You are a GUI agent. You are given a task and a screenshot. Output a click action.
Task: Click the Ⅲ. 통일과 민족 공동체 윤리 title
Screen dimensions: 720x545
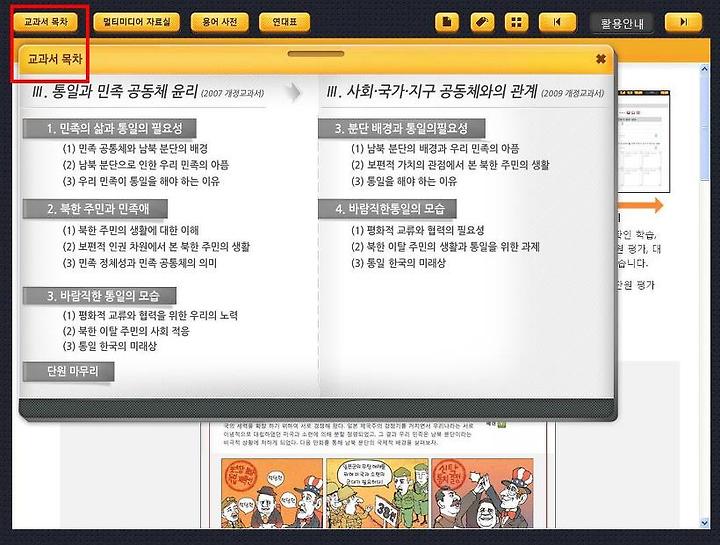[x=115, y=91]
